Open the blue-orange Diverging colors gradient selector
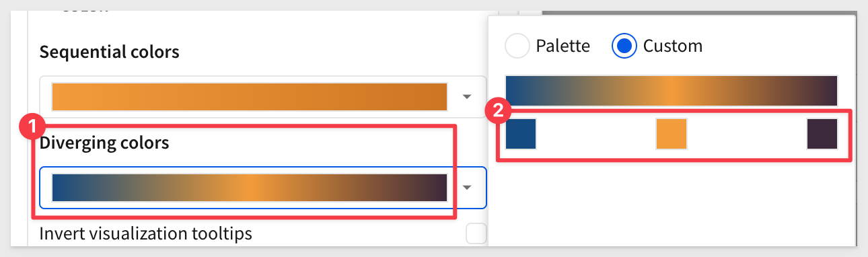868x257 pixels. [x=250, y=187]
